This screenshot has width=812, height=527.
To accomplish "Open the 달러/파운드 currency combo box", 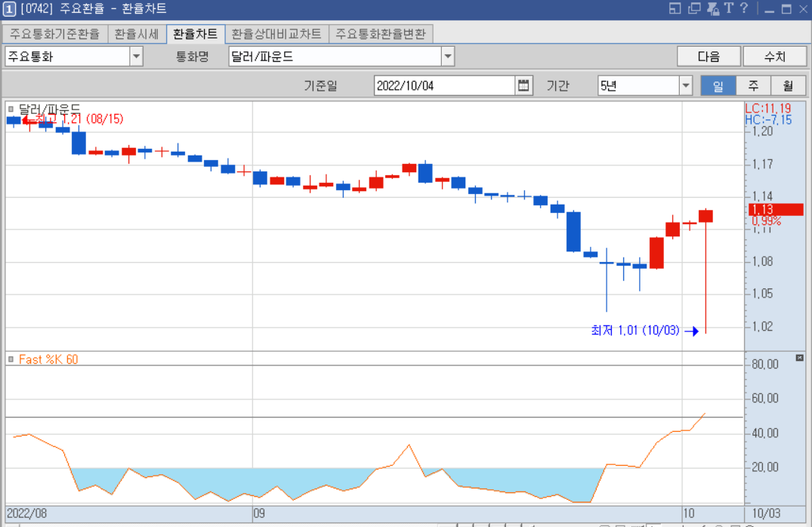I will pyautogui.click(x=341, y=56).
